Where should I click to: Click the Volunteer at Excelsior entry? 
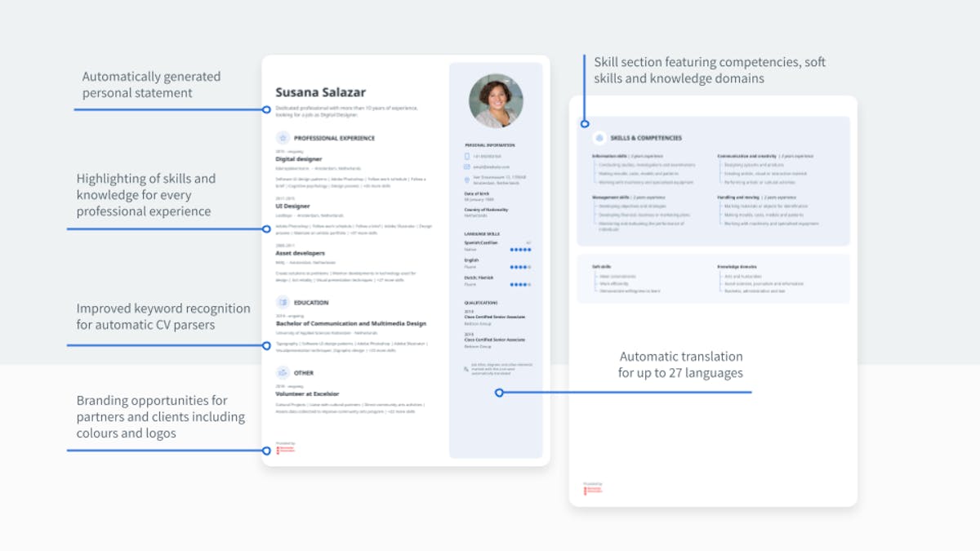click(307, 393)
